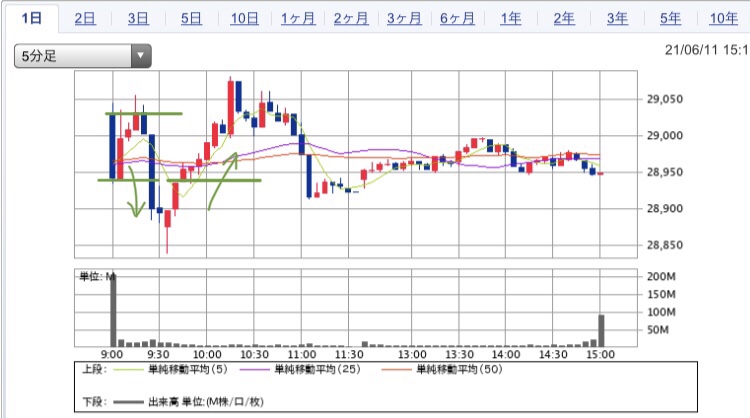The width and height of the screenshot is (750, 418).
Task: Click the 15:00 time axis label
Action: [x=601, y=354]
